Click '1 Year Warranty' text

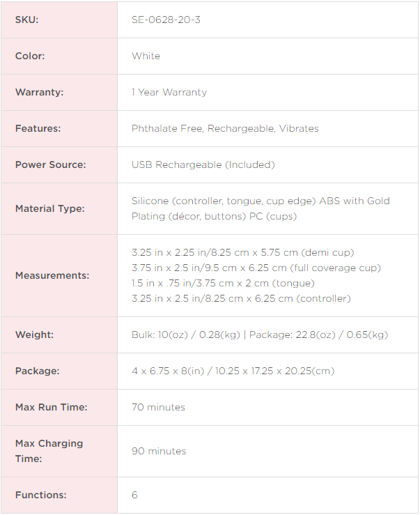(x=169, y=92)
